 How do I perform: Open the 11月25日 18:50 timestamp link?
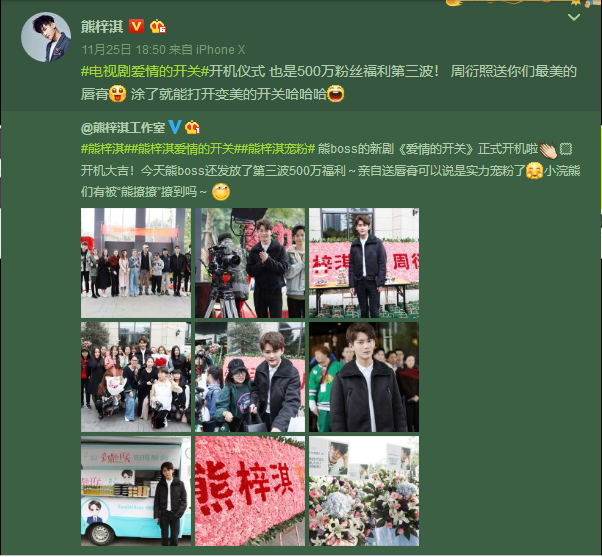124,50
